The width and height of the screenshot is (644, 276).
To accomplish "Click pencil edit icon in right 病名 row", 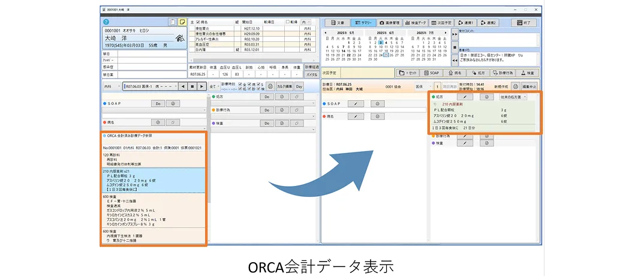I will tap(356, 116).
